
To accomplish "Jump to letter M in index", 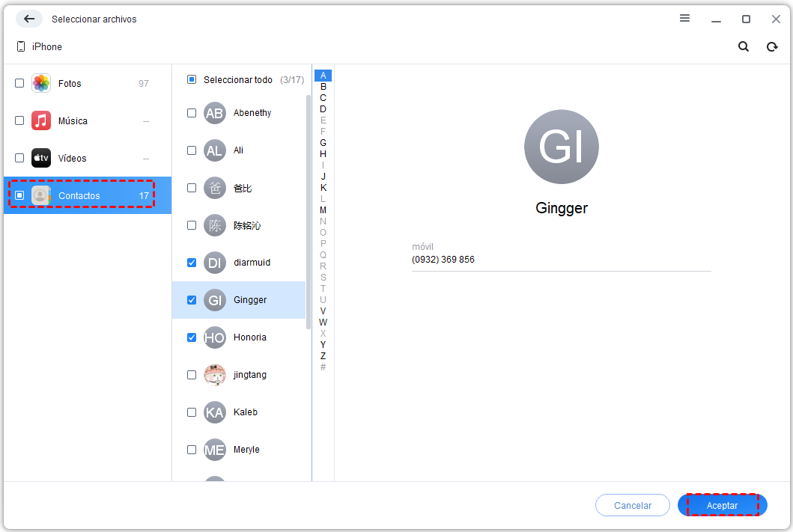I will (x=323, y=210).
